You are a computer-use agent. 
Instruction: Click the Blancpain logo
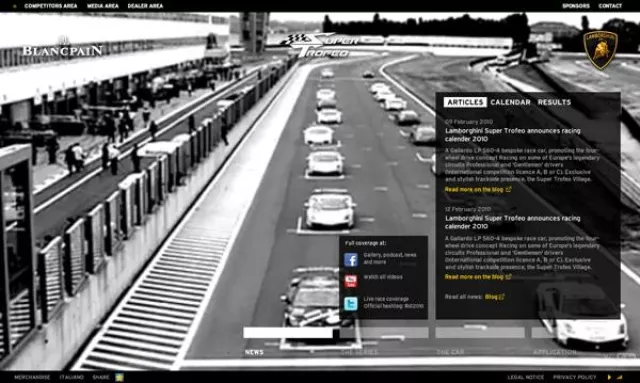[62, 47]
